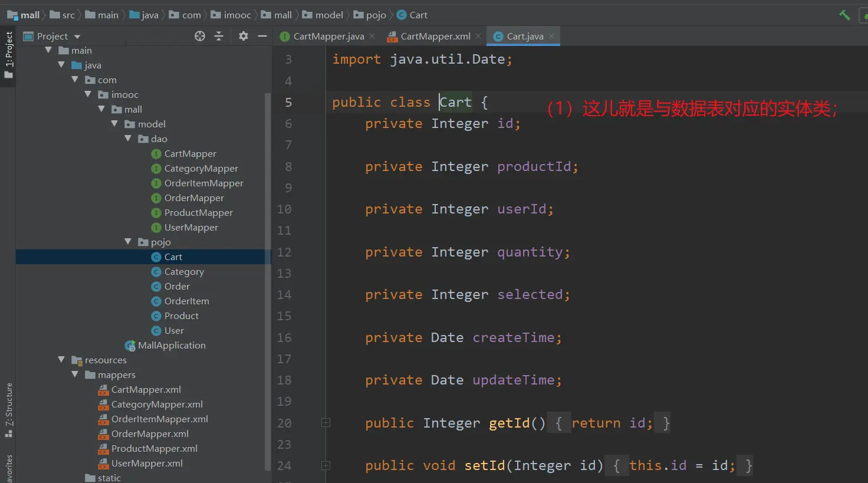This screenshot has width=868, height=483.
Task: Open Project panel settings gear
Action: click(243, 37)
